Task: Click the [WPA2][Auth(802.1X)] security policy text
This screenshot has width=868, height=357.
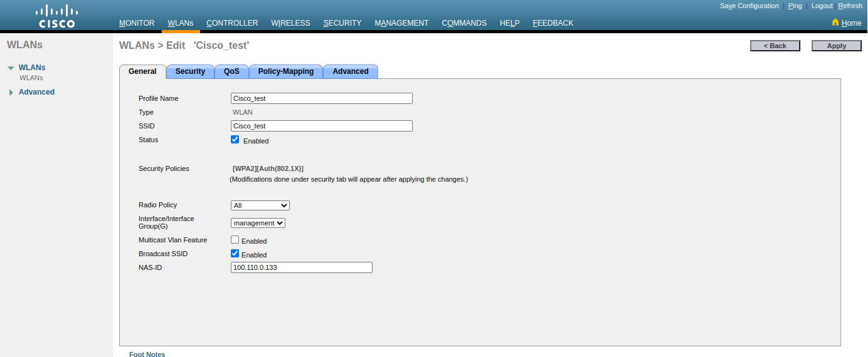Action: (x=268, y=168)
